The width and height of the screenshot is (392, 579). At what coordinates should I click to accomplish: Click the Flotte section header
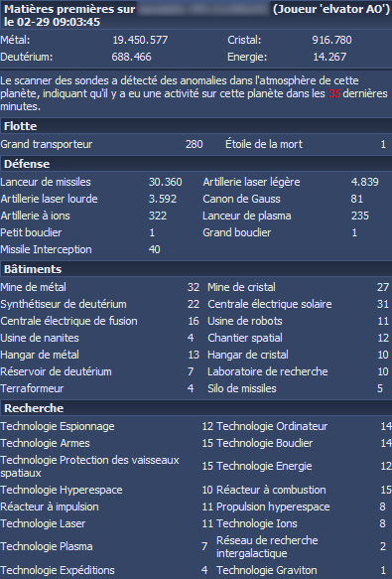(196, 126)
